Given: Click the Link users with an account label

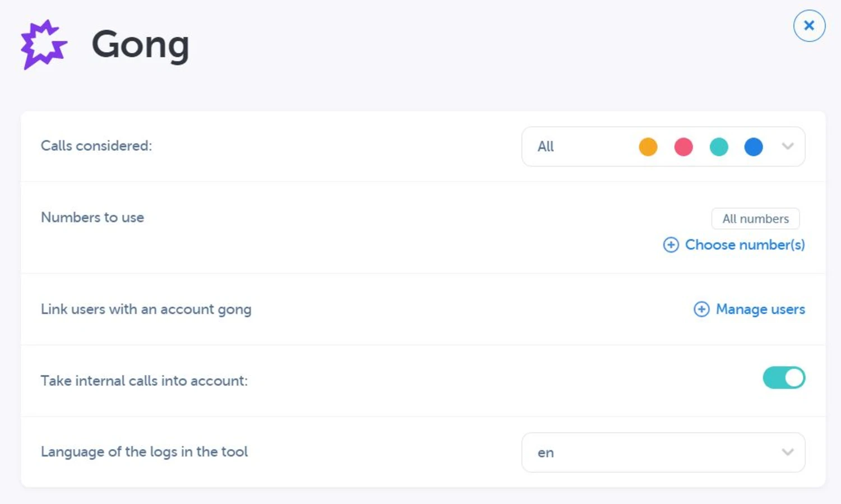Looking at the screenshot, I should [146, 309].
